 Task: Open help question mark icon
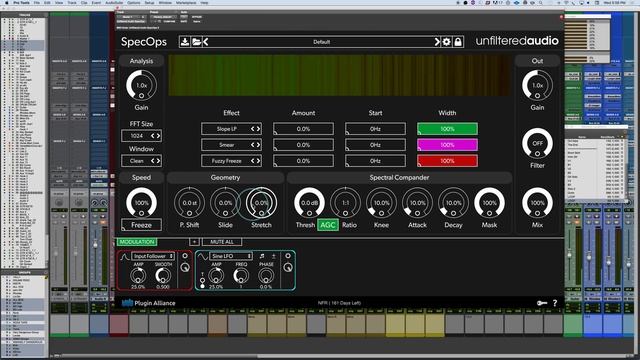(x=555, y=303)
